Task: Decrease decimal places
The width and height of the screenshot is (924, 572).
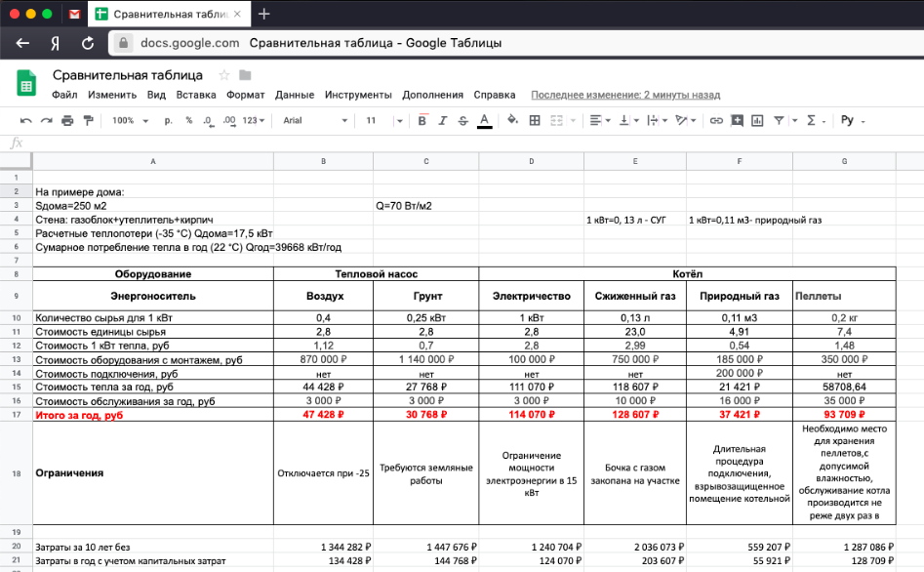Action: point(209,121)
